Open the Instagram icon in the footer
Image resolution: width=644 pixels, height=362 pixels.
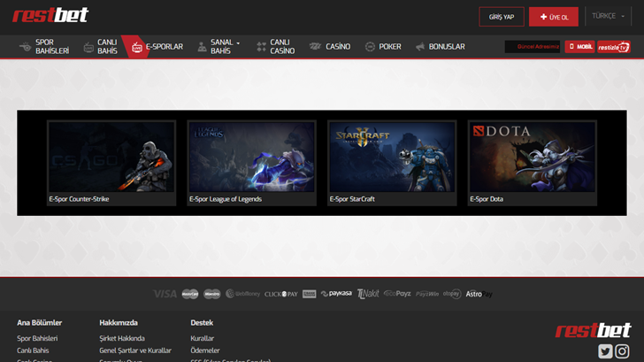click(x=622, y=351)
